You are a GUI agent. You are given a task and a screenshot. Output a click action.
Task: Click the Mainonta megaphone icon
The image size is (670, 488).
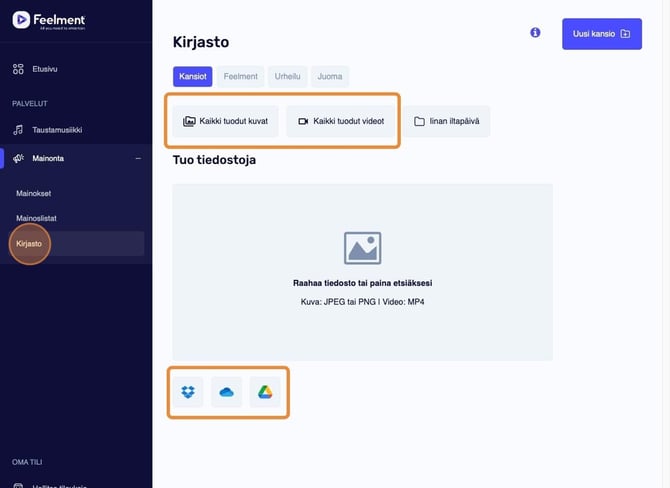pos(18,158)
